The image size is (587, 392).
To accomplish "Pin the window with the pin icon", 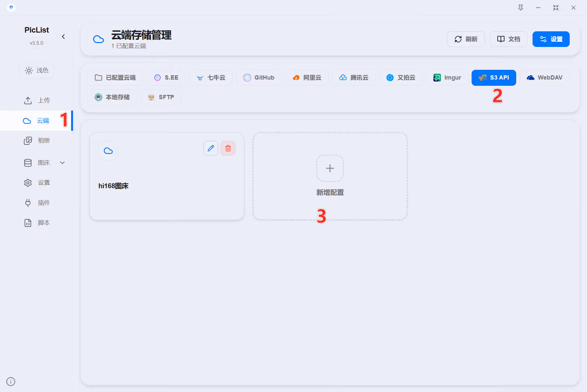I will 521,8.
